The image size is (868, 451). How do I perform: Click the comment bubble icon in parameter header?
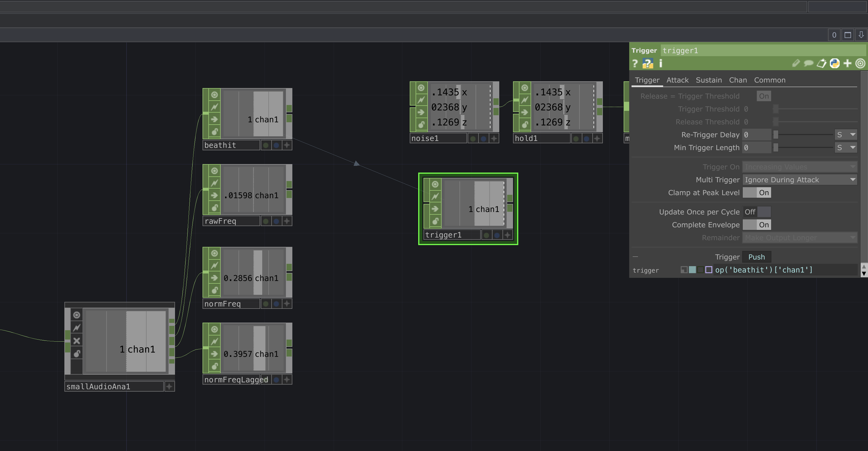click(808, 63)
